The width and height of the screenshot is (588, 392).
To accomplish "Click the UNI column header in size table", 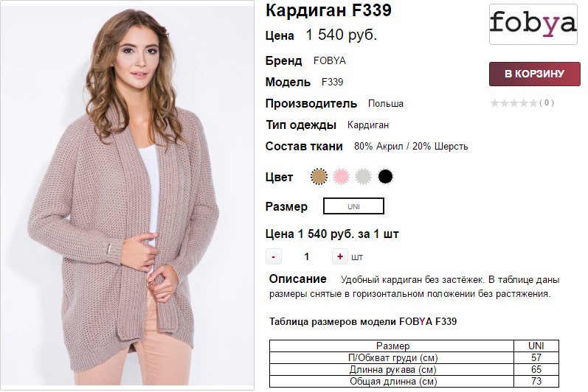I will pyautogui.click(x=536, y=346).
